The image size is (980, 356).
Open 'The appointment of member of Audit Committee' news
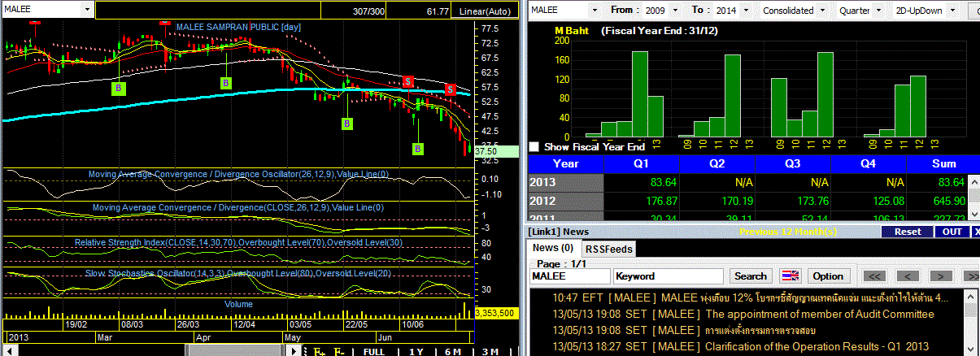[745, 315]
